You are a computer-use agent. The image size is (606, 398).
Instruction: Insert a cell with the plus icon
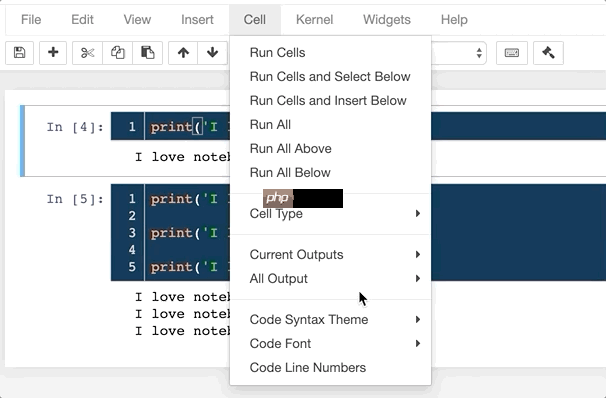[x=53, y=53]
